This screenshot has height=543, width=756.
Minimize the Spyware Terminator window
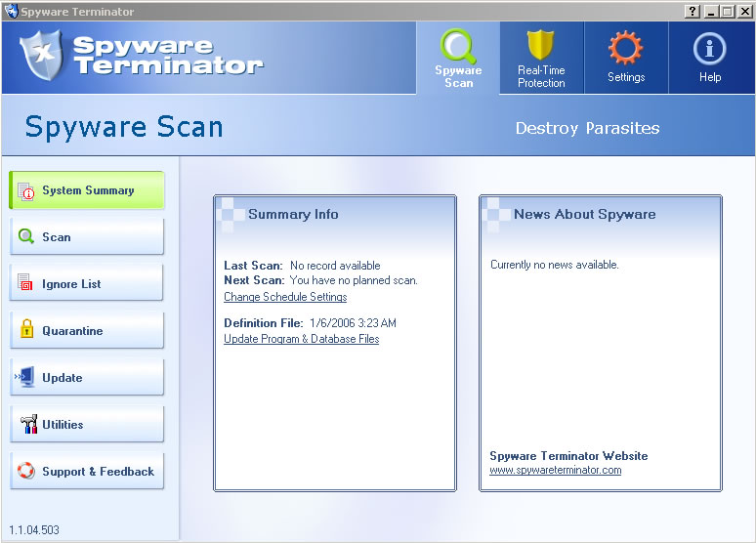710,11
